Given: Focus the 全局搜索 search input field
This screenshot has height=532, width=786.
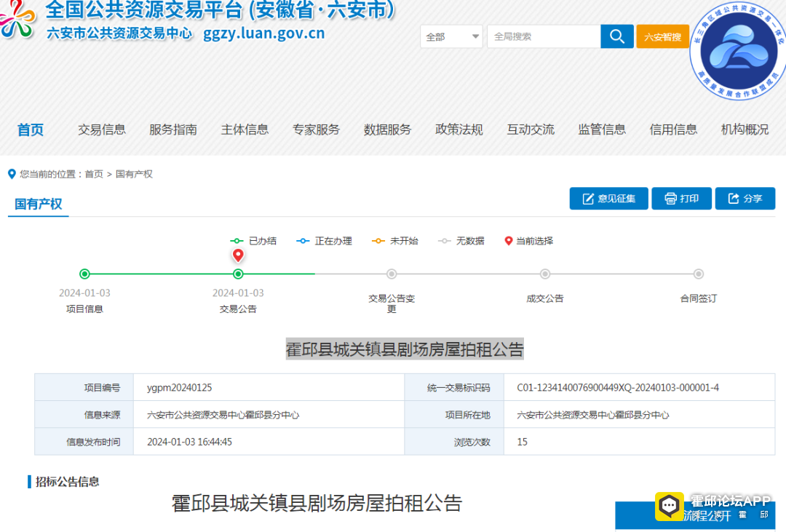Looking at the screenshot, I should click(x=544, y=36).
